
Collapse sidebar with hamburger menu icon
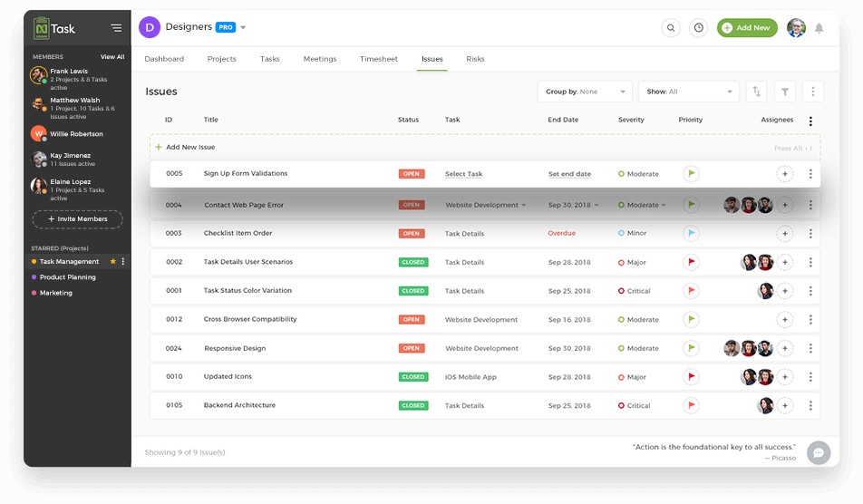(x=116, y=27)
